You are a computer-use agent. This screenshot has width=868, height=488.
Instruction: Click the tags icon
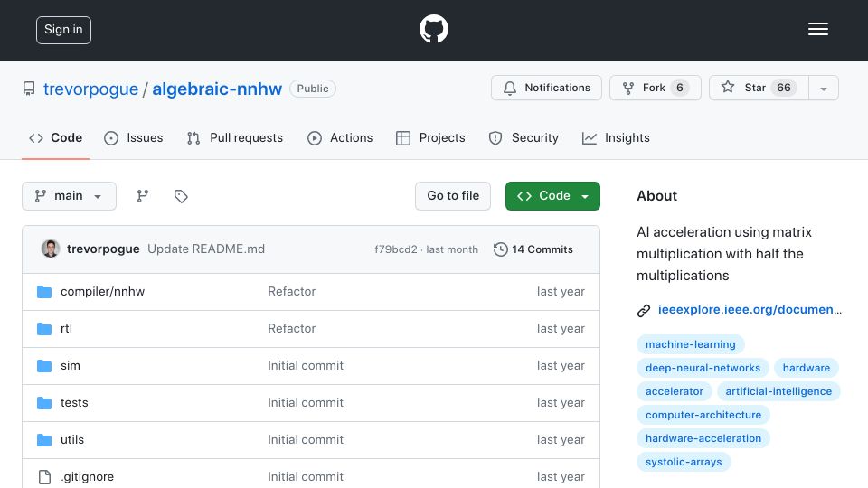(x=181, y=196)
